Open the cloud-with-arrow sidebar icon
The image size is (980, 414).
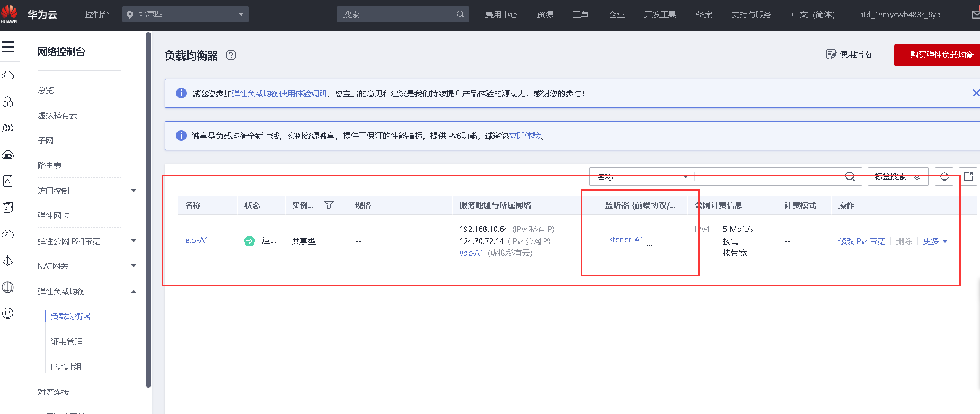pos(8,234)
